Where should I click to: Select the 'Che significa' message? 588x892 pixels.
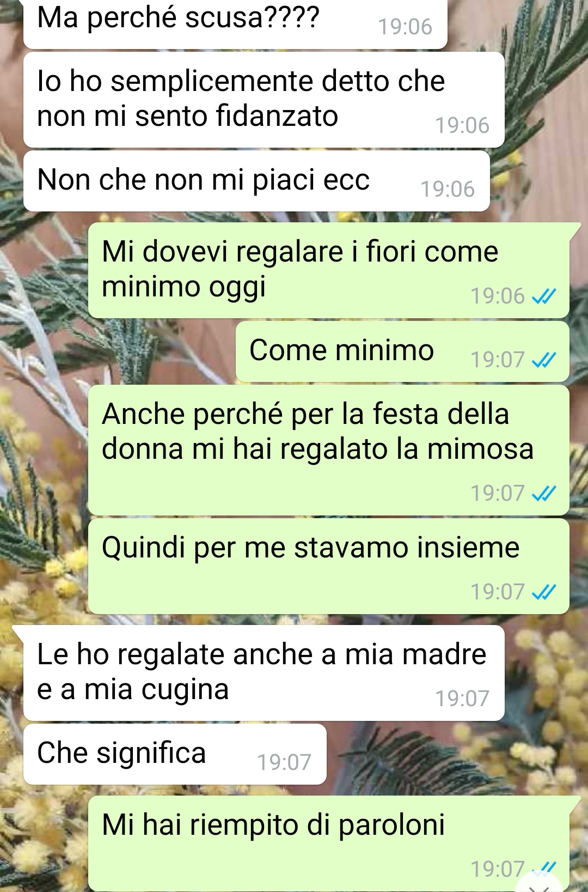tap(175, 754)
